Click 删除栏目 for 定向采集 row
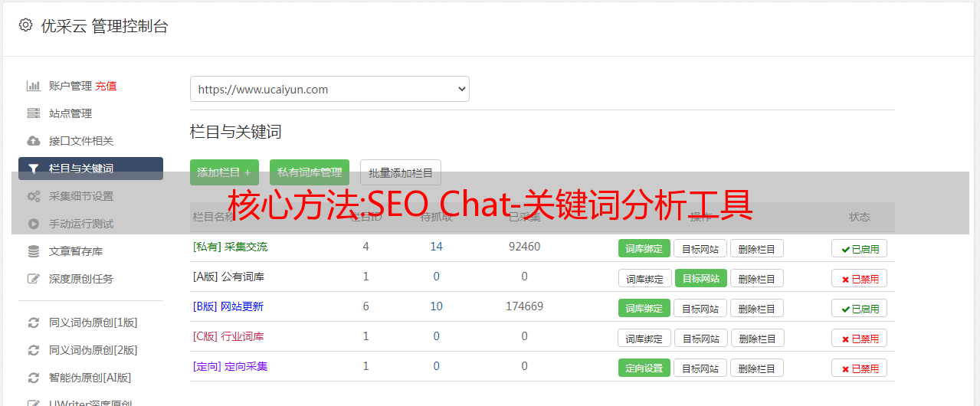The height and width of the screenshot is (406, 980). pyautogui.click(x=757, y=368)
